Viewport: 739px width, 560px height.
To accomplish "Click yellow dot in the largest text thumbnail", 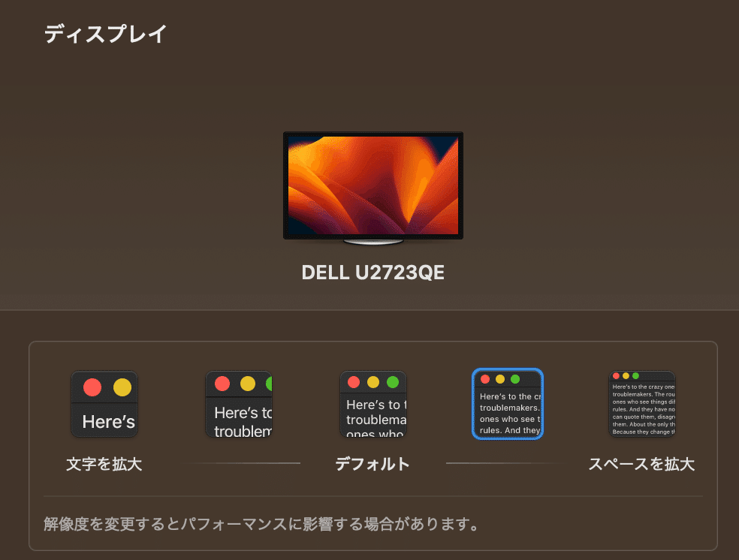I will click(x=122, y=387).
